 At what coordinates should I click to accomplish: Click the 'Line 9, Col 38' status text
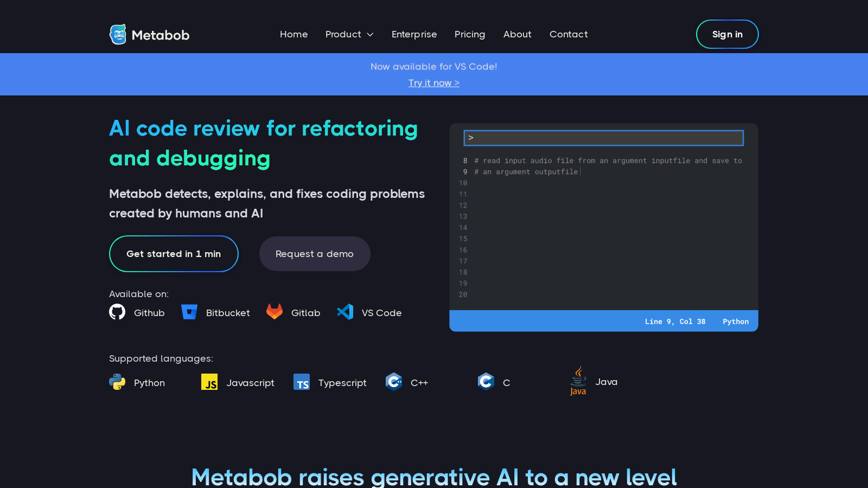point(675,322)
